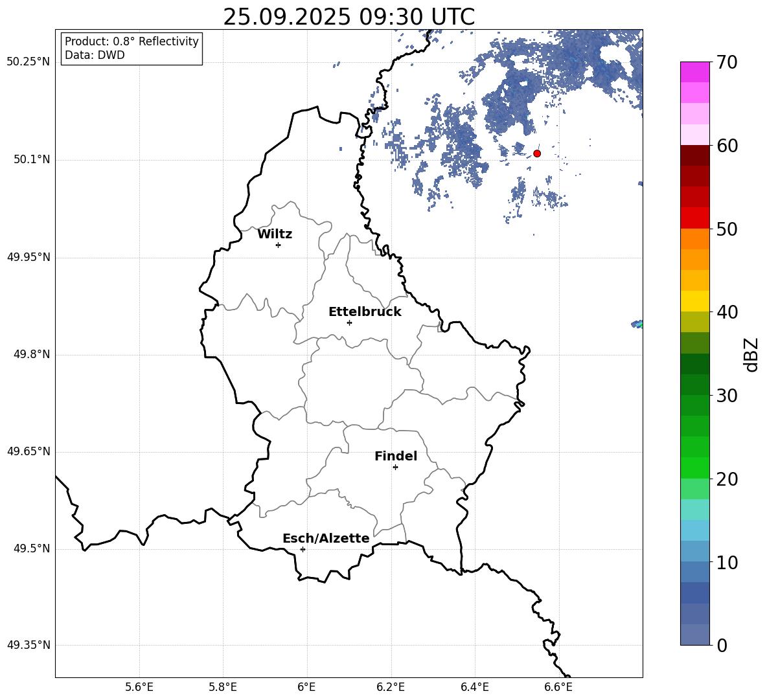Click the timestamp title 25.09.2025 09:30 UTC
The height and width of the screenshot is (700, 767).
(x=349, y=17)
